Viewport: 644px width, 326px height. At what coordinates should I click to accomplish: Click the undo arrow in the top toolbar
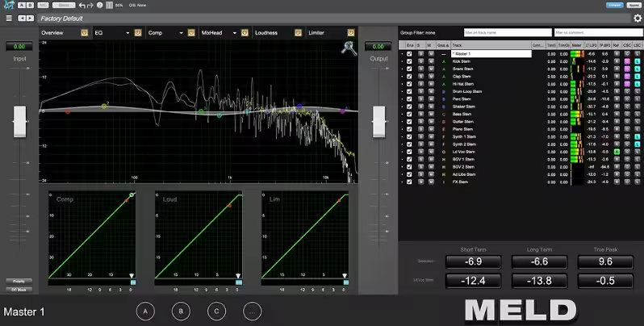coord(82,5)
